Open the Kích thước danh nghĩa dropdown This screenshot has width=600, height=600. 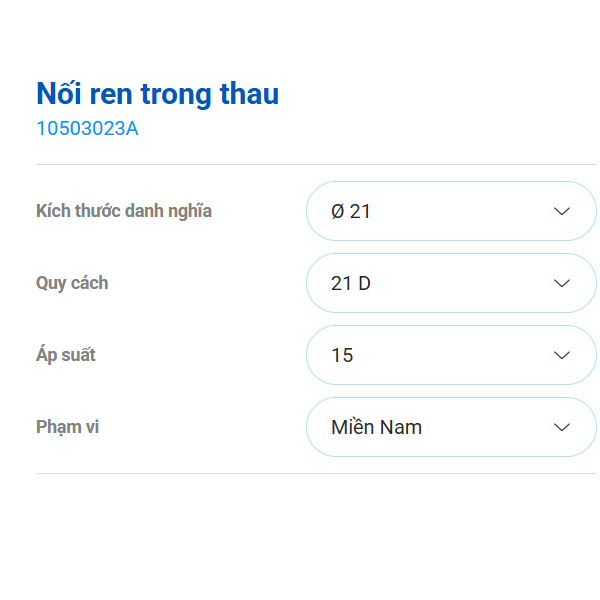point(450,211)
